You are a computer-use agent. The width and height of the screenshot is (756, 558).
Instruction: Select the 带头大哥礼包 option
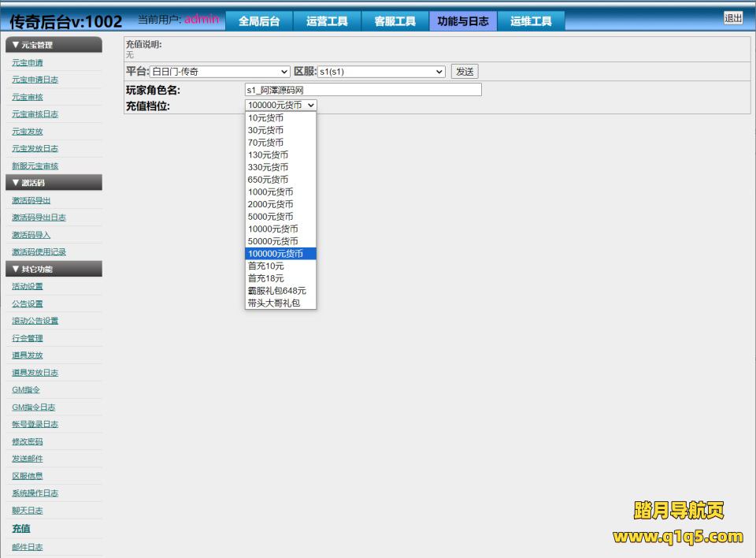coord(273,303)
